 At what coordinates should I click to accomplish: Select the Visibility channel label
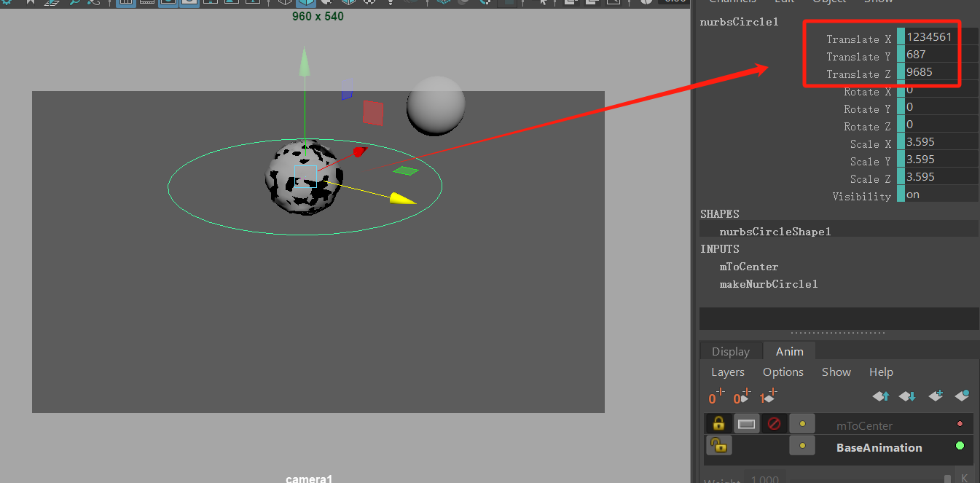[862, 197]
